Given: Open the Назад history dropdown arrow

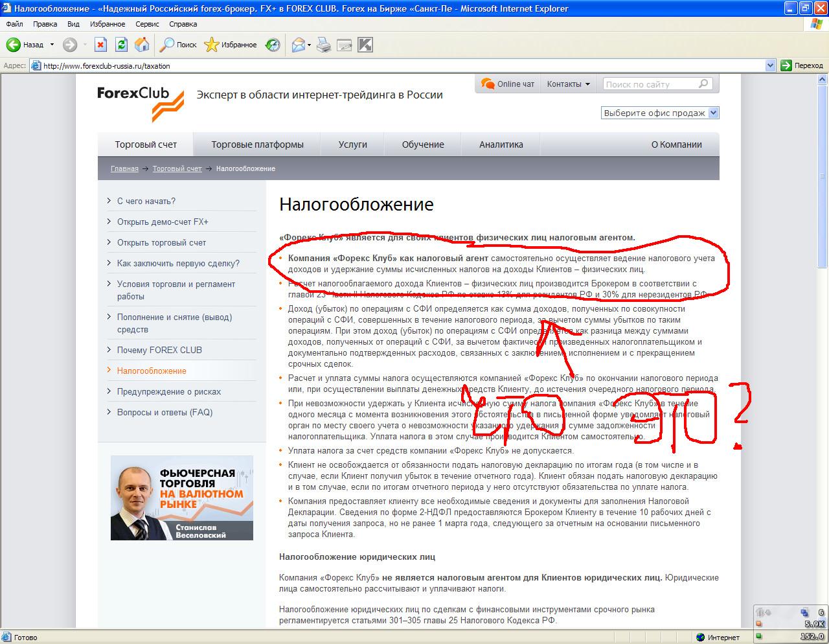Looking at the screenshot, I should click(x=52, y=45).
